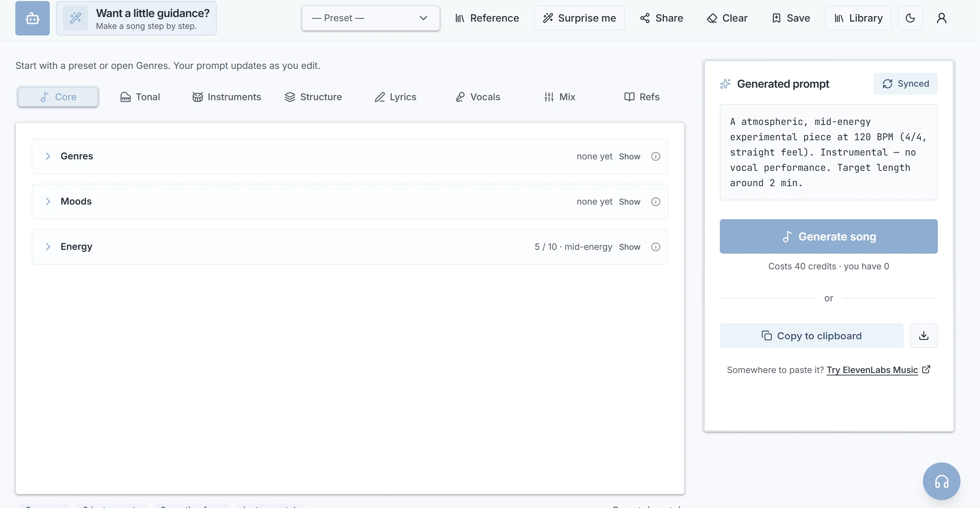Clear the current prompt settings
The height and width of the screenshot is (508, 980).
pos(727,18)
